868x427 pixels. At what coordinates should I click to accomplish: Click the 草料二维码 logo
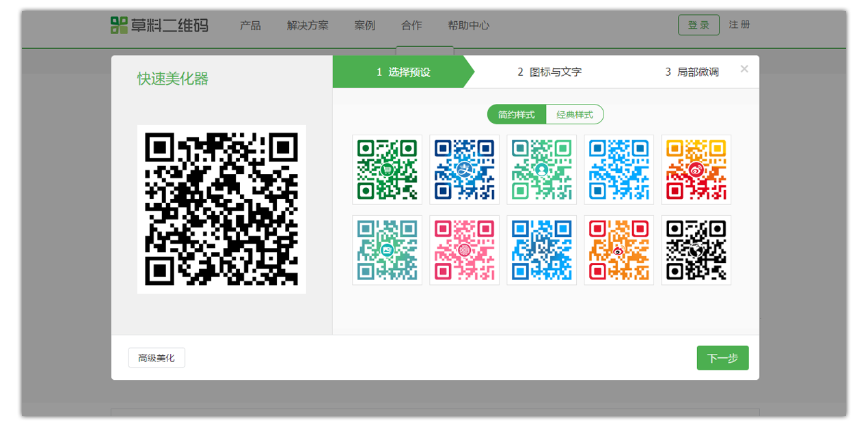coord(159,25)
